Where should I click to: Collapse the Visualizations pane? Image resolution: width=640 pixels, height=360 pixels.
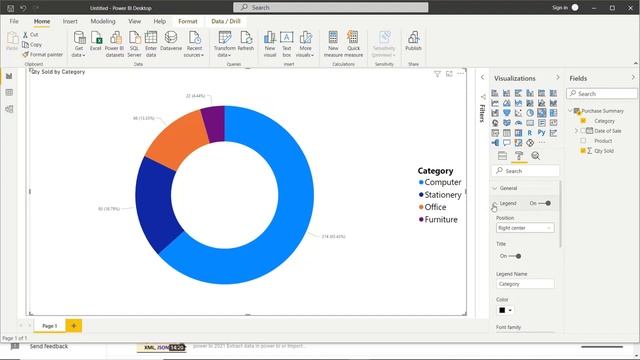558,78
